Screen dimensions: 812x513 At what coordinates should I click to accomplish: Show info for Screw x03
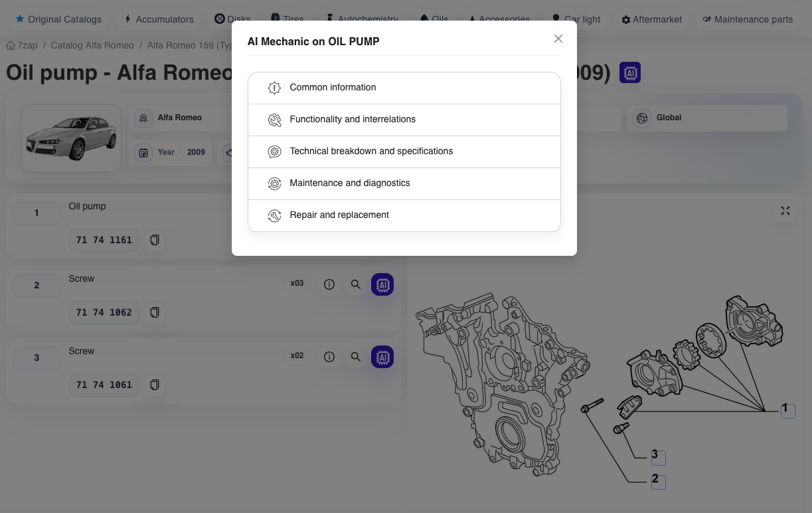click(329, 284)
